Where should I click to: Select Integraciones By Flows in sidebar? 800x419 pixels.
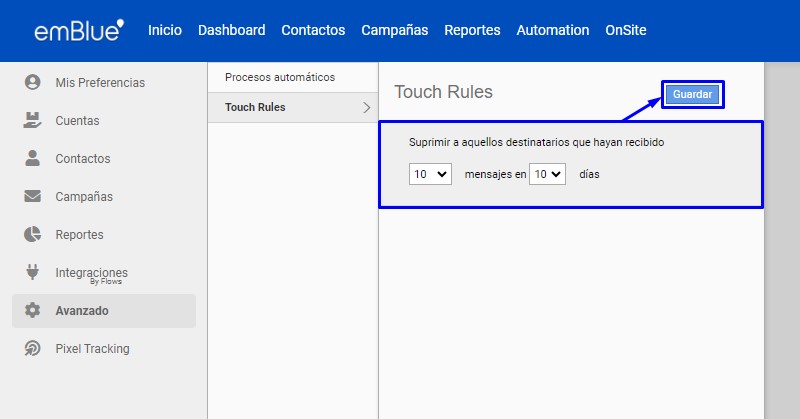pos(92,275)
